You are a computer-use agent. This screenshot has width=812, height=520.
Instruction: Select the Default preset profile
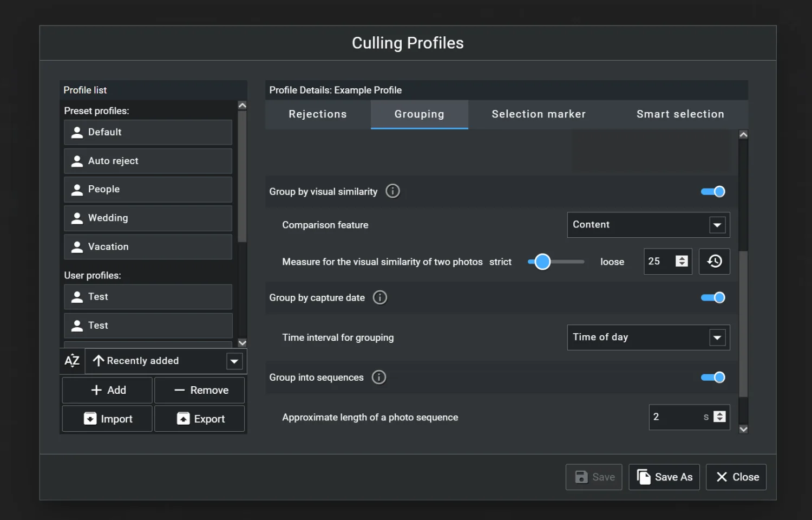(x=148, y=132)
